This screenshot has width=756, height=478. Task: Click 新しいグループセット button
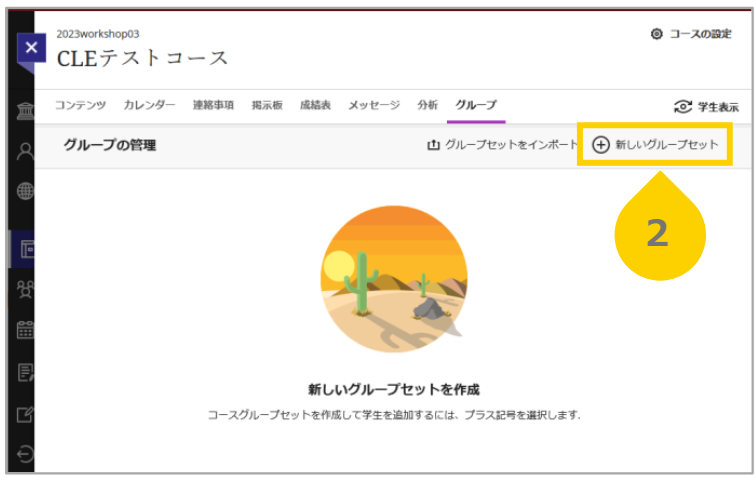click(655, 144)
